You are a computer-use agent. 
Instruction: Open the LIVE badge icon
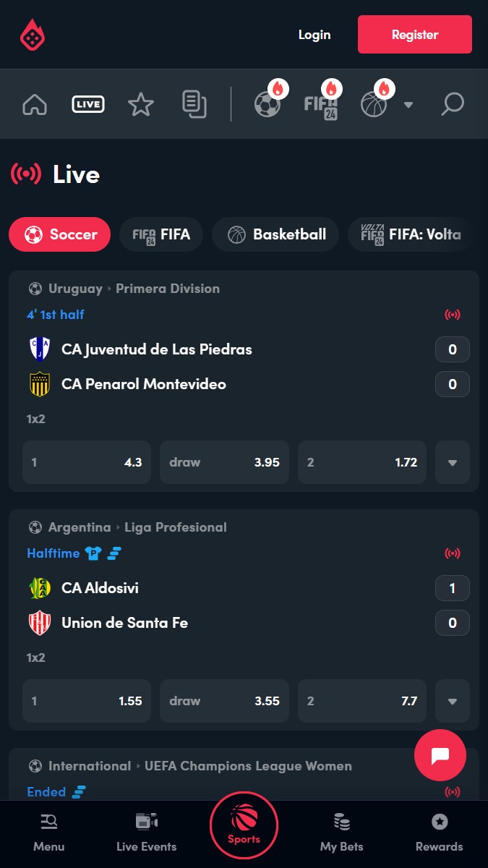88,105
